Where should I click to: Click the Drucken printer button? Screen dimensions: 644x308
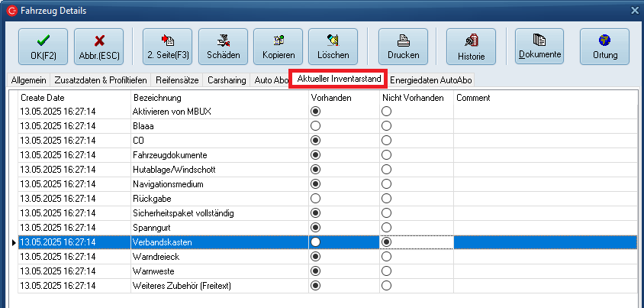403,46
